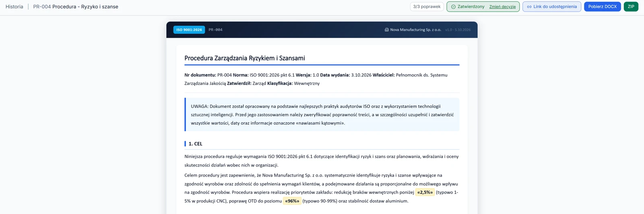Click the 'Data wydania:' metadata label
The height and width of the screenshot is (214, 644).
[x=335, y=75]
